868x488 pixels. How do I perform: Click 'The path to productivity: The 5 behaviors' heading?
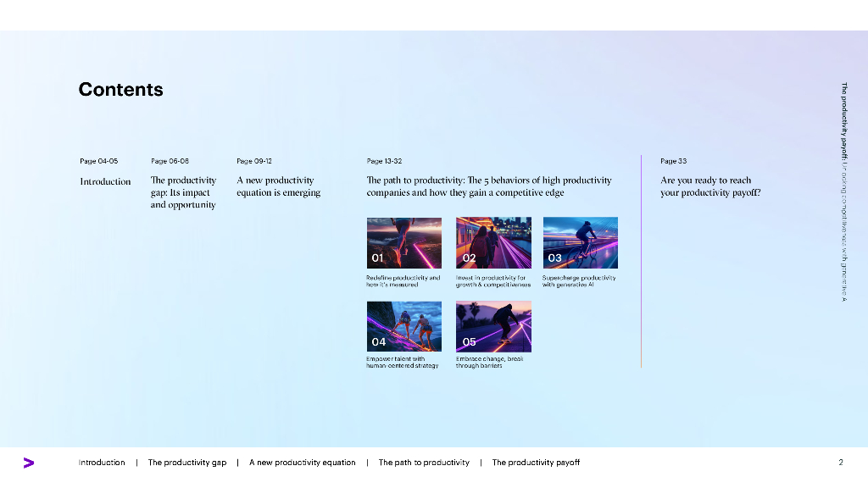(489, 186)
